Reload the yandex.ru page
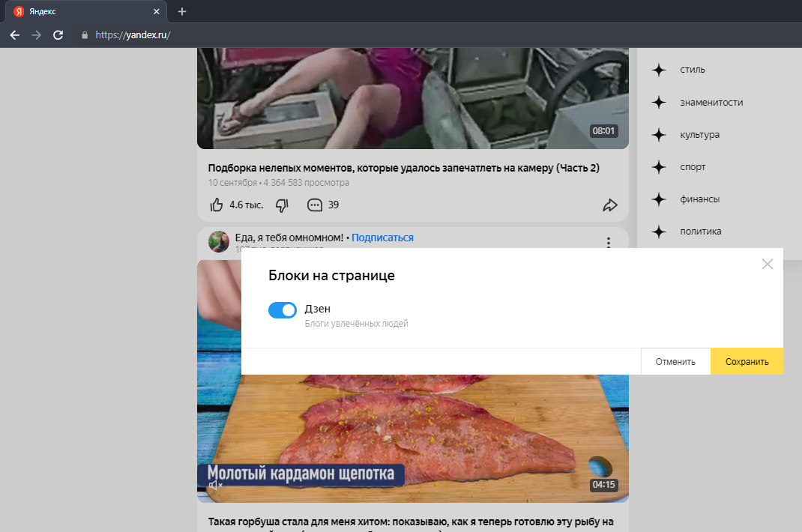The width and height of the screenshot is (802, 532). coord(58,34)
